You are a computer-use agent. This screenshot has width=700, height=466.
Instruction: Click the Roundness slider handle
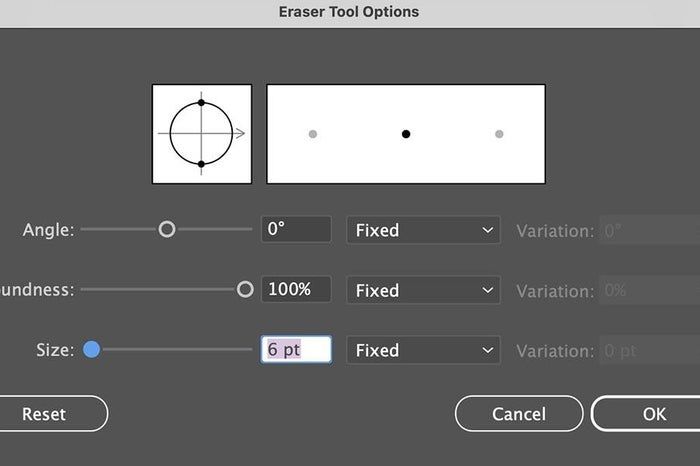point(245,290)
